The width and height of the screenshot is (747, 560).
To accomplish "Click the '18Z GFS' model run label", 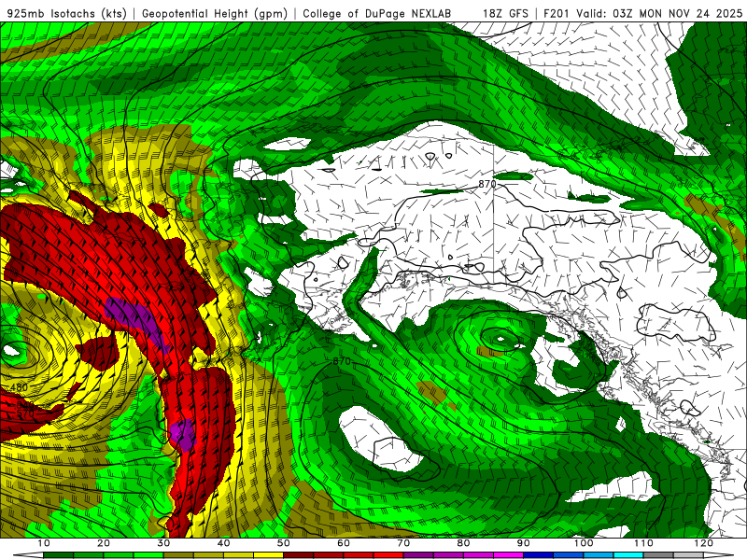I will (505, 13).
